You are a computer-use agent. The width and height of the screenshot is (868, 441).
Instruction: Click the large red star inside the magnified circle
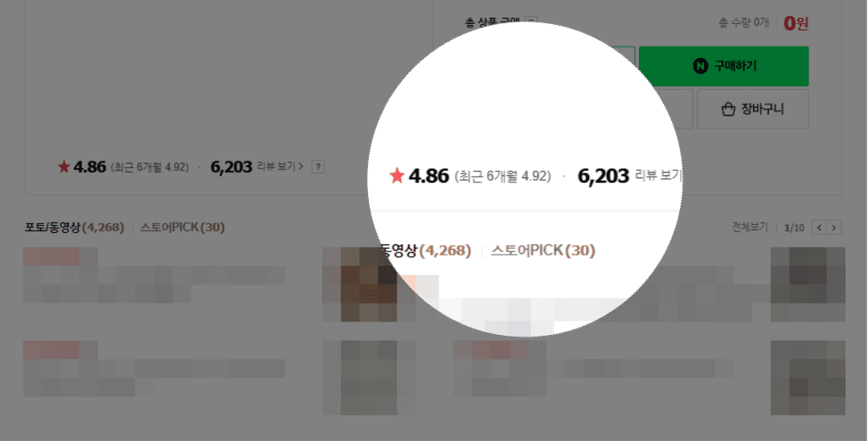point(397,176)
